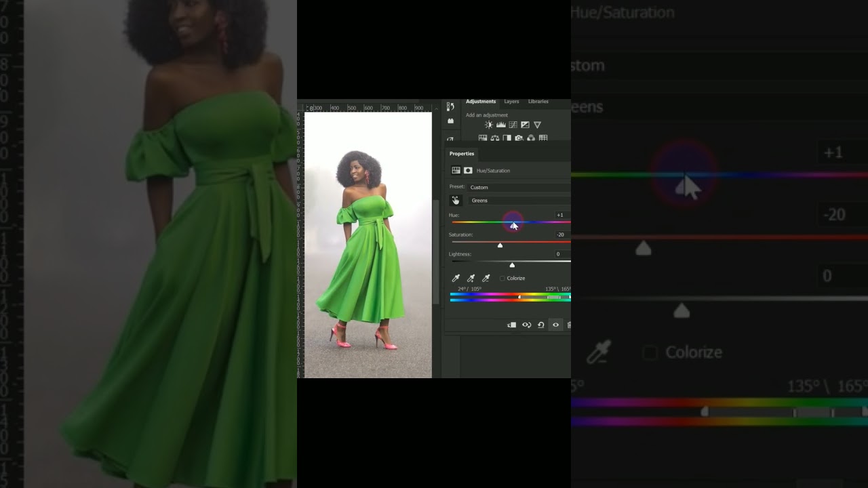Clip adjustment to layer below

pos(512,325)
